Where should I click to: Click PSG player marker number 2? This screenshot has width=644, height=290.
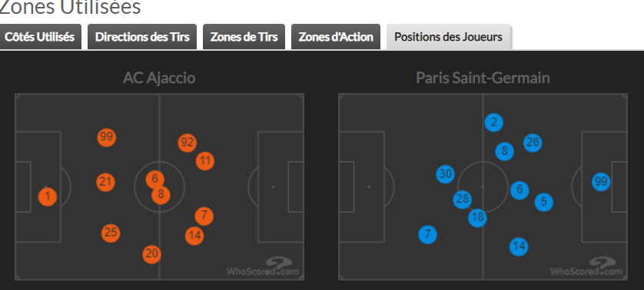[493, 122]
